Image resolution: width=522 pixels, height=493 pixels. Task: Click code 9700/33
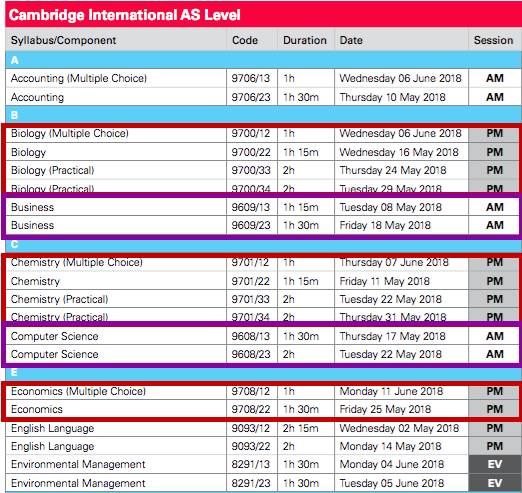251,170
